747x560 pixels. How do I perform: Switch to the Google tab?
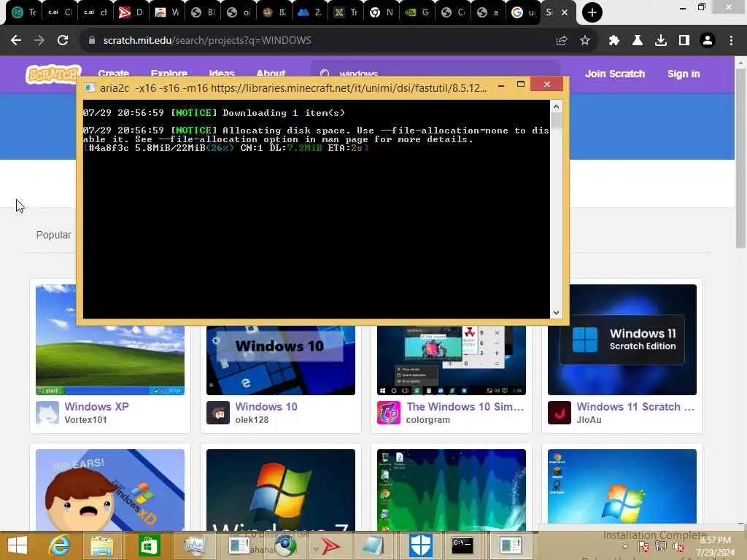[523, 12]
